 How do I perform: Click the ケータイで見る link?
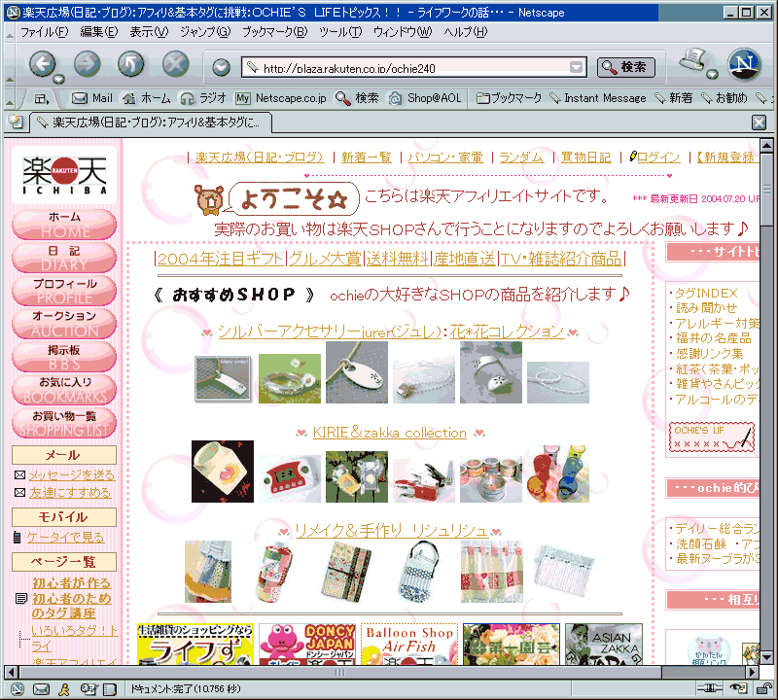(x=65, y=538)
